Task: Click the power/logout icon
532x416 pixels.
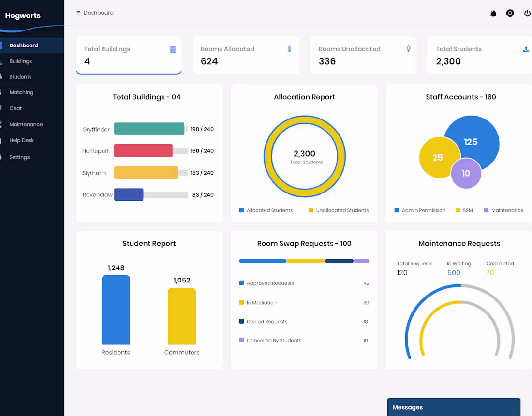Action: coord(527,13)
